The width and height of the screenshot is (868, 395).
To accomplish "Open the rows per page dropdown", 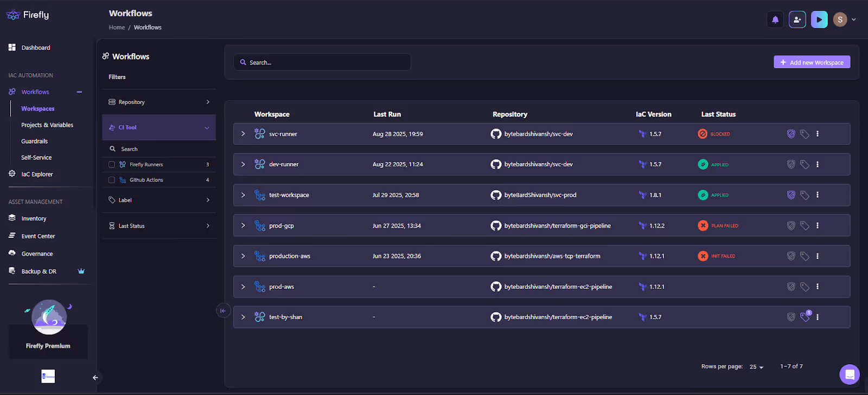I will (756, 367).
